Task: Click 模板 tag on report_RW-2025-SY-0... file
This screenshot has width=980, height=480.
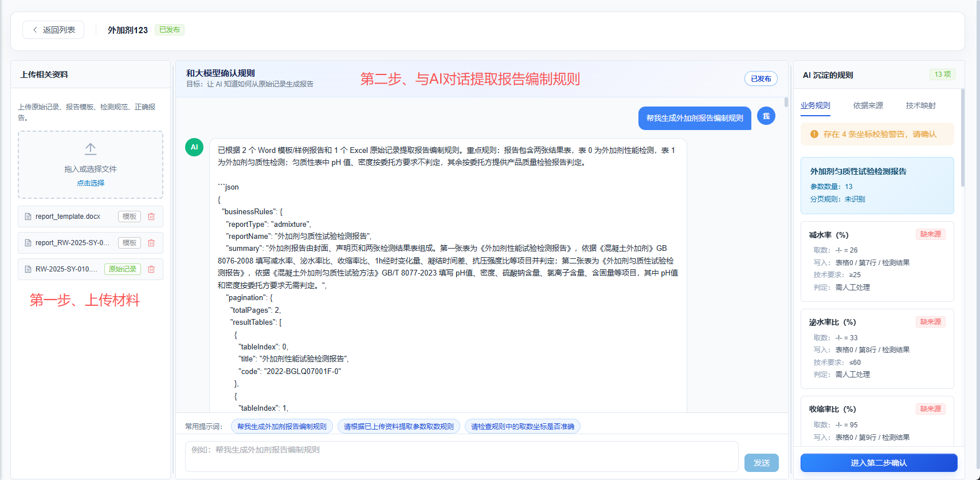Action: (130, 243)
